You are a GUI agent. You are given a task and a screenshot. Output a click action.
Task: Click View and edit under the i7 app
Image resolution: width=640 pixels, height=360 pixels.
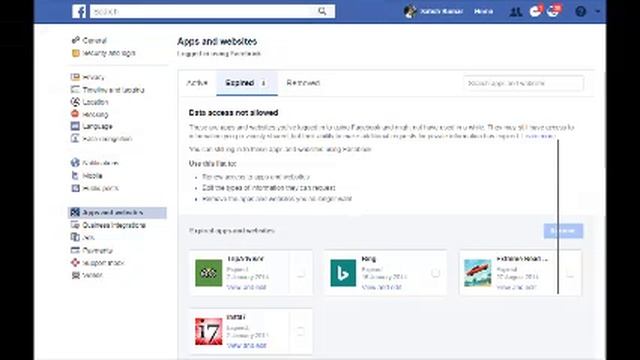tap(247, 346)
